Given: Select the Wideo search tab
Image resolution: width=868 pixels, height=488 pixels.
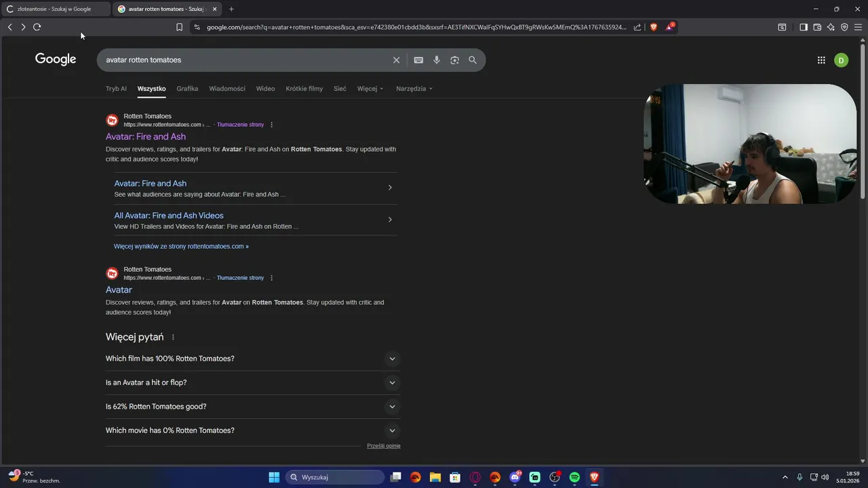Looking at the screenshot, I should coord(265,89).
